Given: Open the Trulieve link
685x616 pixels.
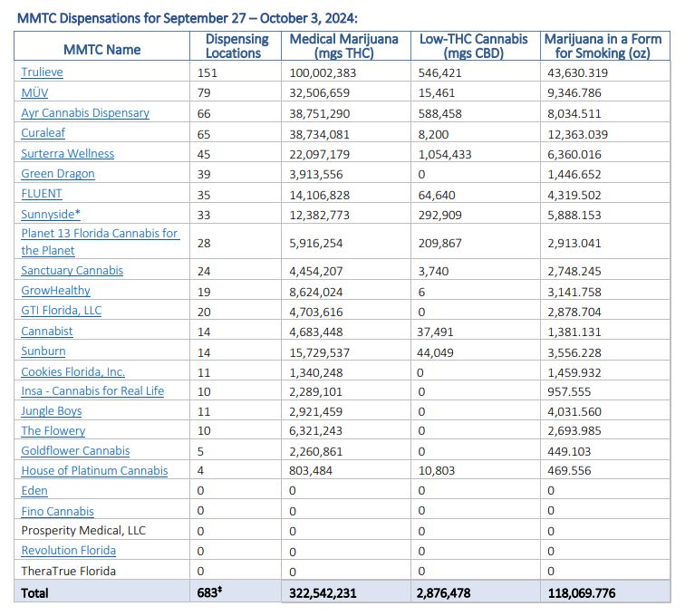Looking at the screenshot, I should (x=43, y=72).
